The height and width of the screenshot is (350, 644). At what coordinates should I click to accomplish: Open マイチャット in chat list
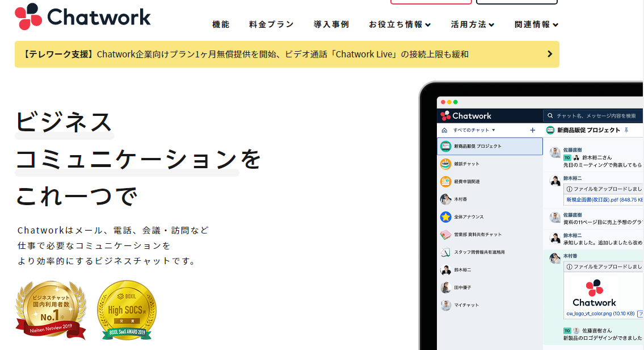pos(490,305)
